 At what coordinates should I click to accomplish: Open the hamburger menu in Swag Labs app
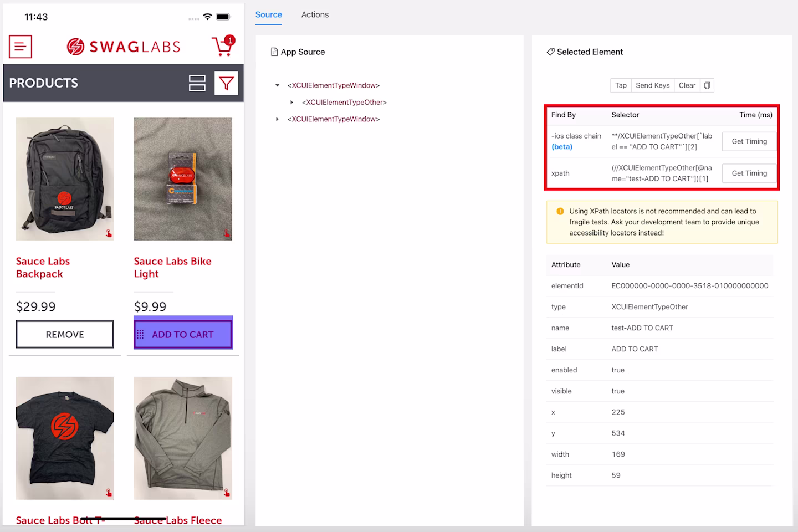[21, 47]
